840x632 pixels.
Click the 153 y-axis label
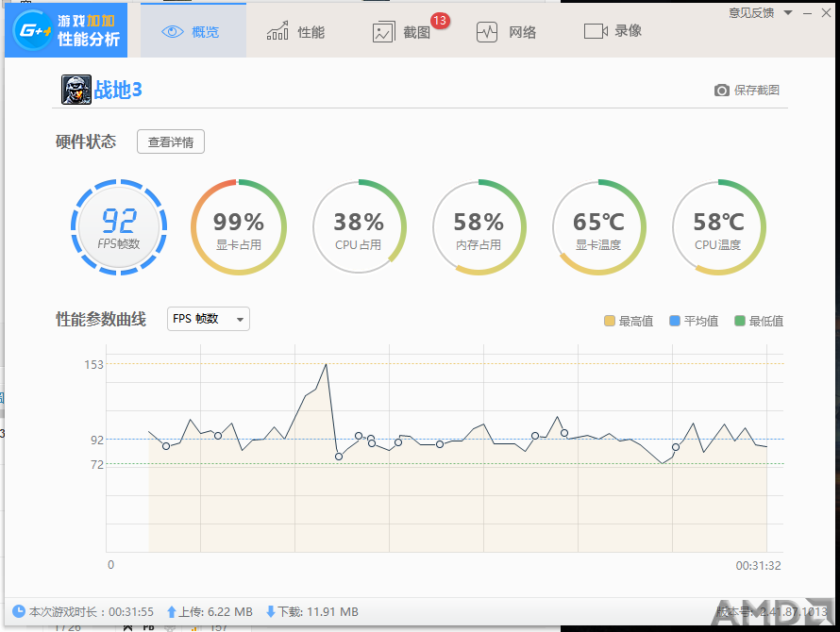point(93,365)
